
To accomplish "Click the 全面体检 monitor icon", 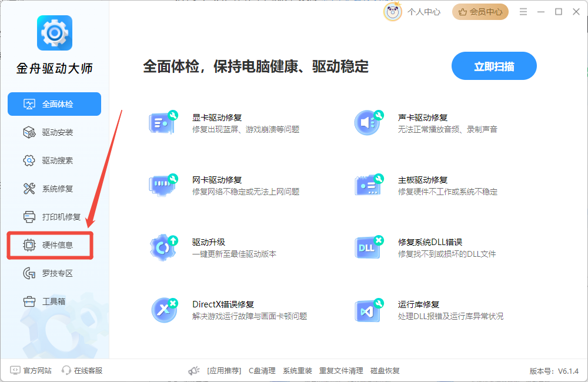I will point(29,104).
